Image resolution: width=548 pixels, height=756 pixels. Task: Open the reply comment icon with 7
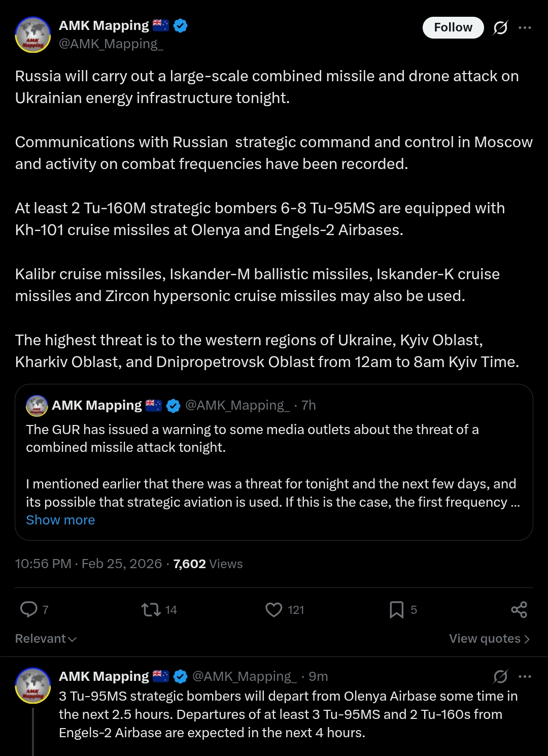tap(29, 609)
